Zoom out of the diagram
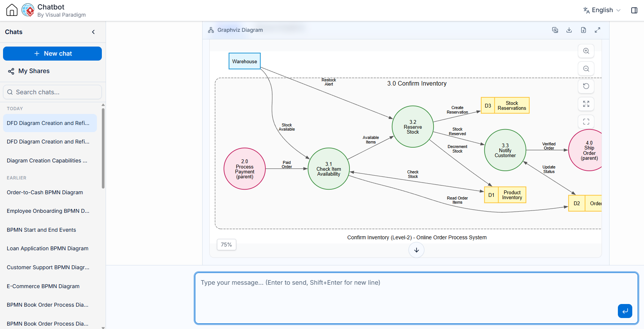644x329 pixels. click(586, 69)
